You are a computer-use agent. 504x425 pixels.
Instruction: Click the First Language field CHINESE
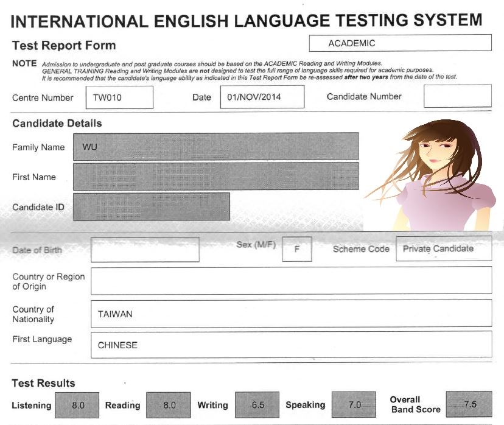point(291,345)
